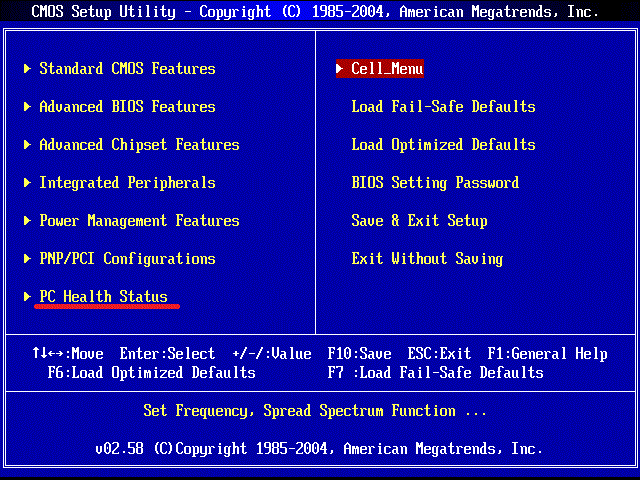Click arrow beside PC Health Status

27,297
